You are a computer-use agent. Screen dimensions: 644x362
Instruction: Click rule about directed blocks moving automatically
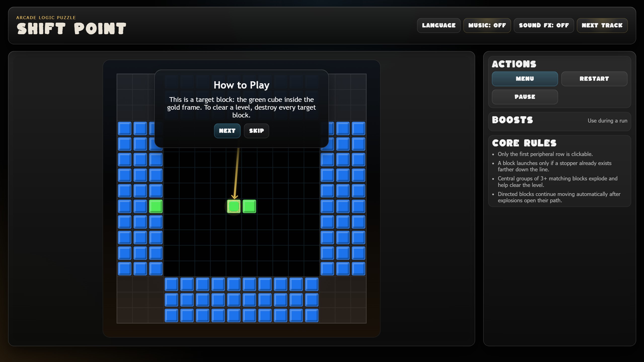pos(559,197)
